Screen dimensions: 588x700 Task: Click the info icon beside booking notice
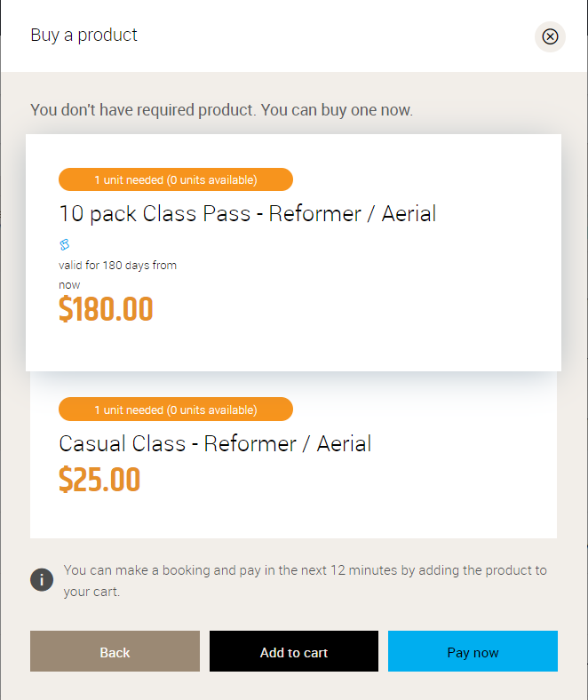click(x=42, y=580)
